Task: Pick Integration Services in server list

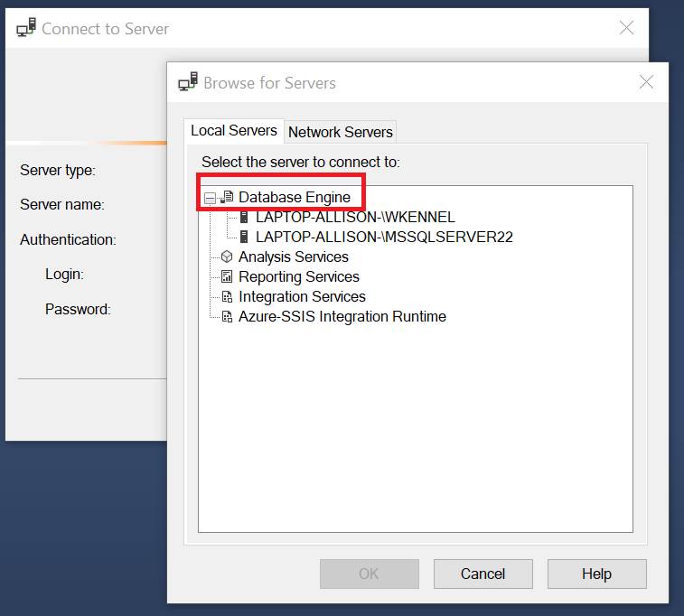Action: tap(302, 296)
